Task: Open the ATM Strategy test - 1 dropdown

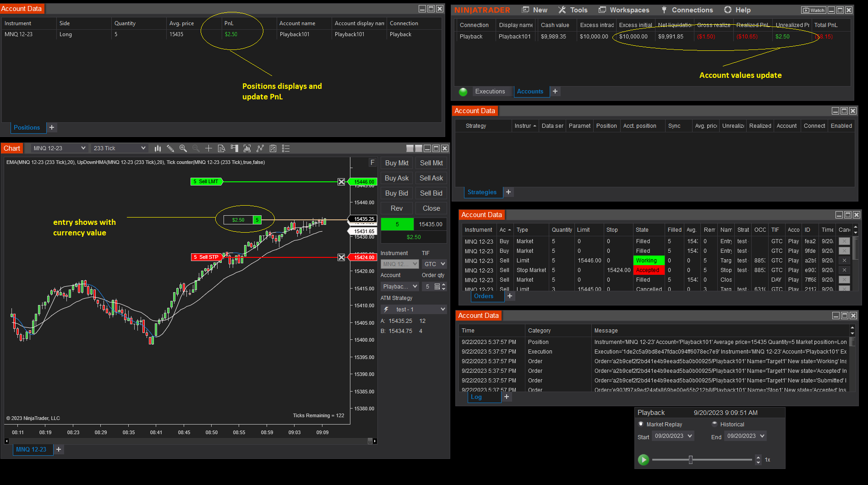Action: tap(414, 310)
